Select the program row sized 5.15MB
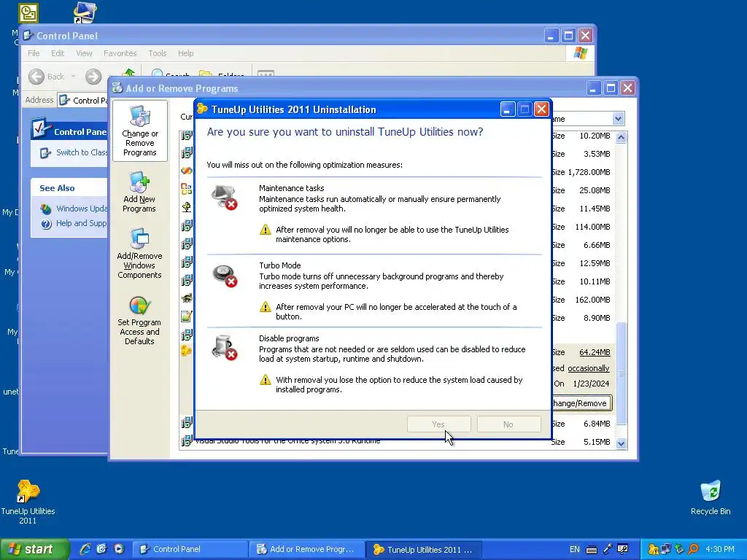747x560 pixels. click(x=398, y=442)
